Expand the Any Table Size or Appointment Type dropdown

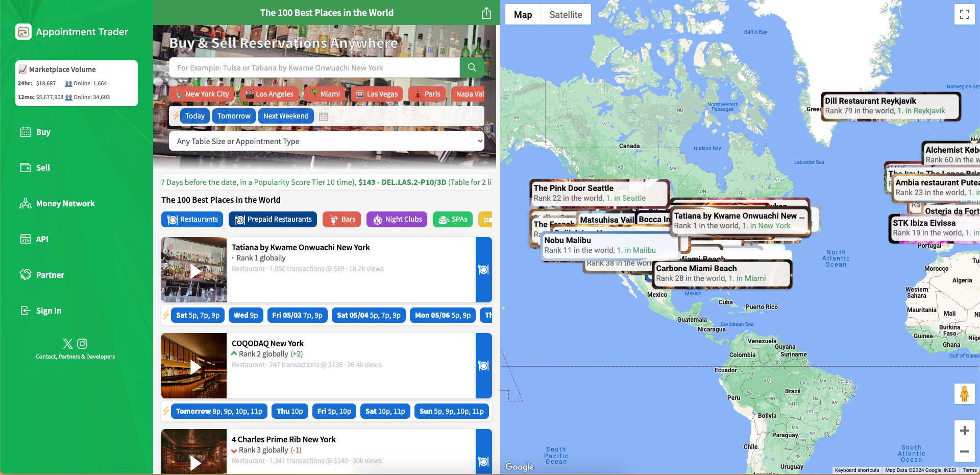(327, 141)
